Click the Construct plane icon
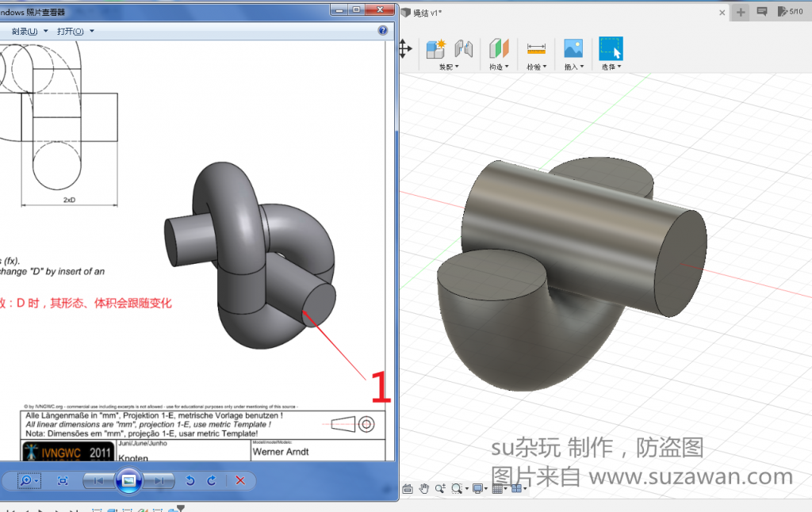This screenshot has height=512, width=812. [500, 49]
